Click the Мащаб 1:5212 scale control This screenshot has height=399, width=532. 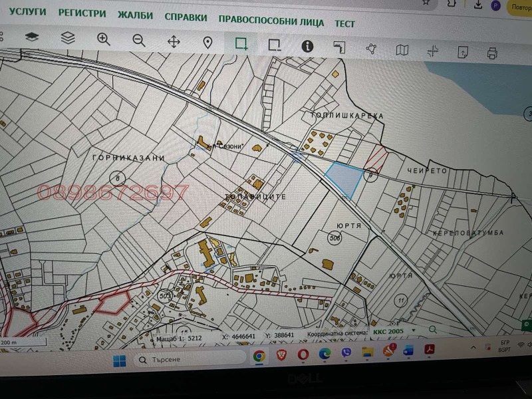click(x=181, y=336)
